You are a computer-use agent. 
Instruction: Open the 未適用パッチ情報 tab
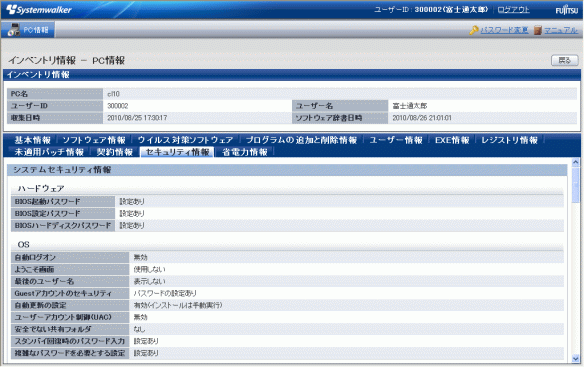click(49, 152)
